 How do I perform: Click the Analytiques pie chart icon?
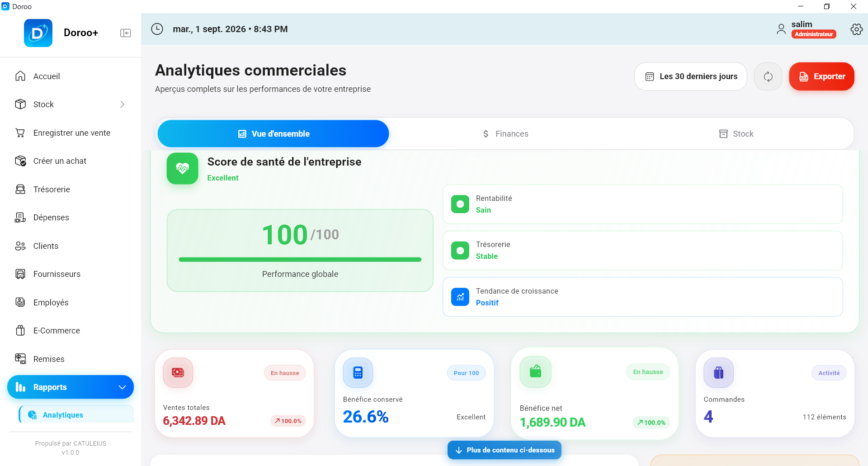(x=33, y=415)
